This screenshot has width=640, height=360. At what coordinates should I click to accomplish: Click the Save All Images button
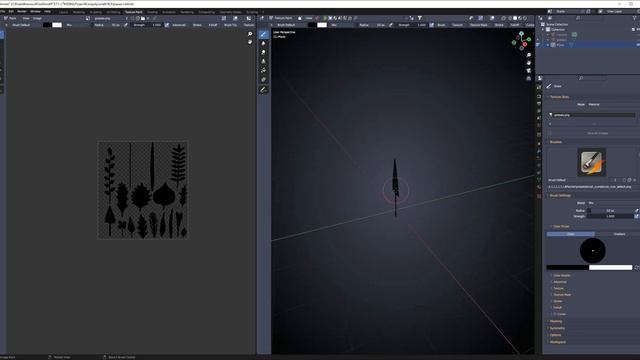pos(597,133)
